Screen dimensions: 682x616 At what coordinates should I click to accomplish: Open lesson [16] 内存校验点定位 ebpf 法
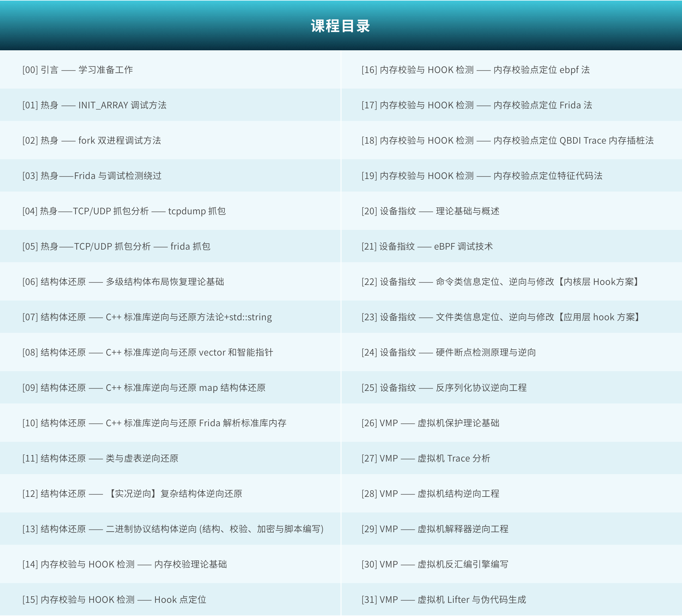[x=475, y=70]
